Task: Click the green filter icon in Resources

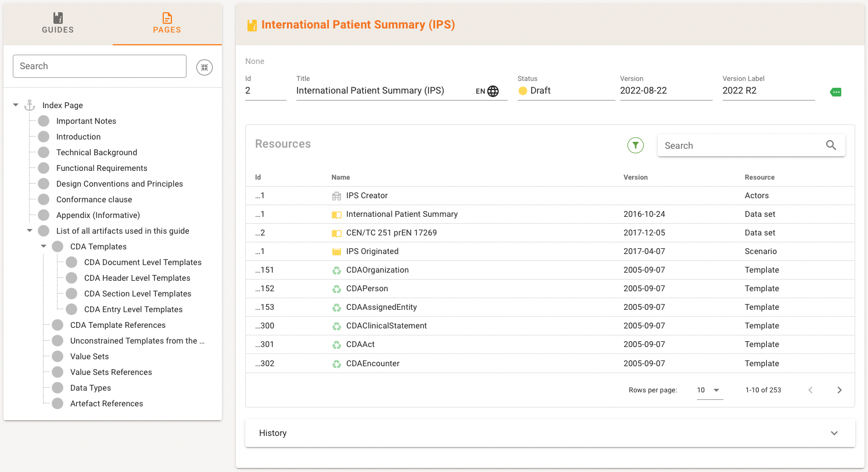Action: (636, 145)
